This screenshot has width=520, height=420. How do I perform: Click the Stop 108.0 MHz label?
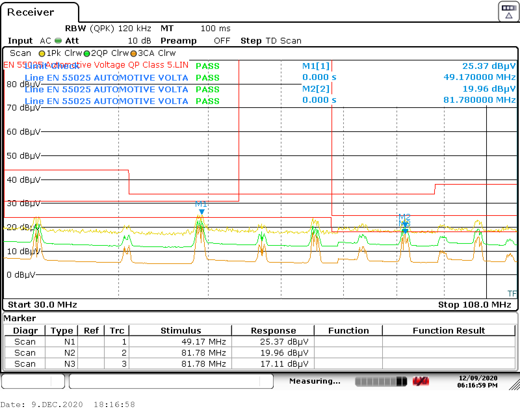tap(474, 305)
